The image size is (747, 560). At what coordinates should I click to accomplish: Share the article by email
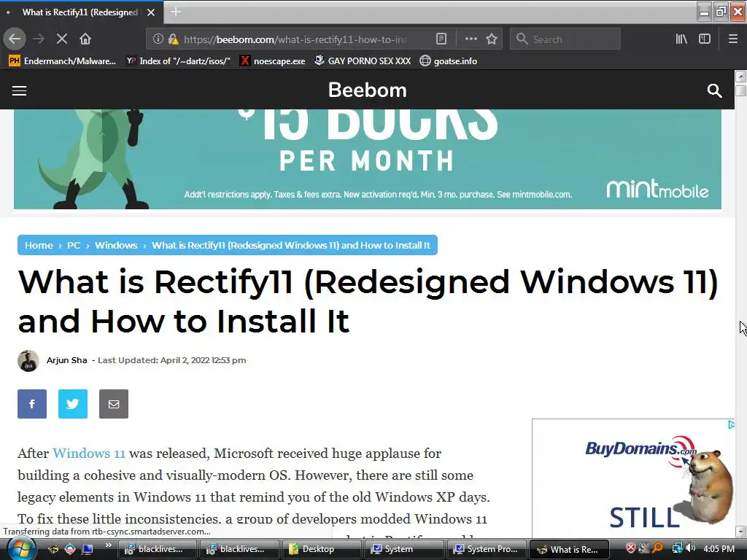point(114,404)
